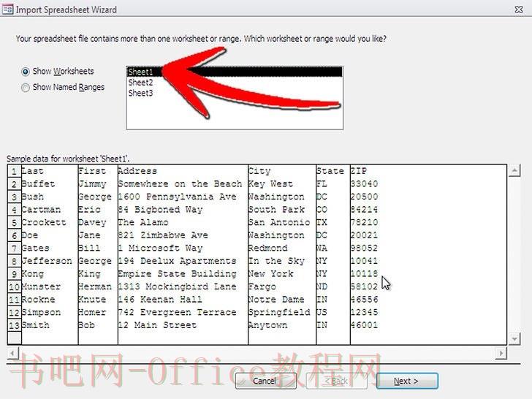Click the '1600 Pennsylvania Ave' cell
The height and width of the screenshot is (399, 532).
pyautogui.click(x=183, y=197)
